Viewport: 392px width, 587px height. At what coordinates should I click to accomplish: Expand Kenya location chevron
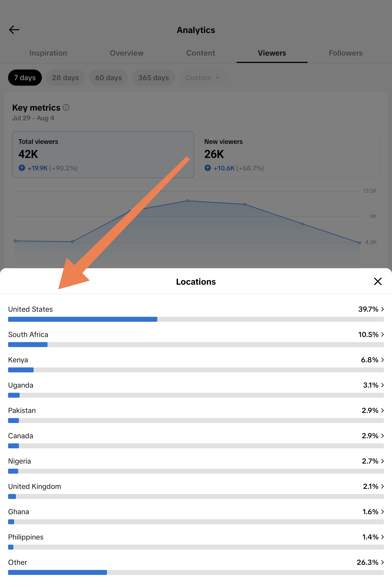382,360
